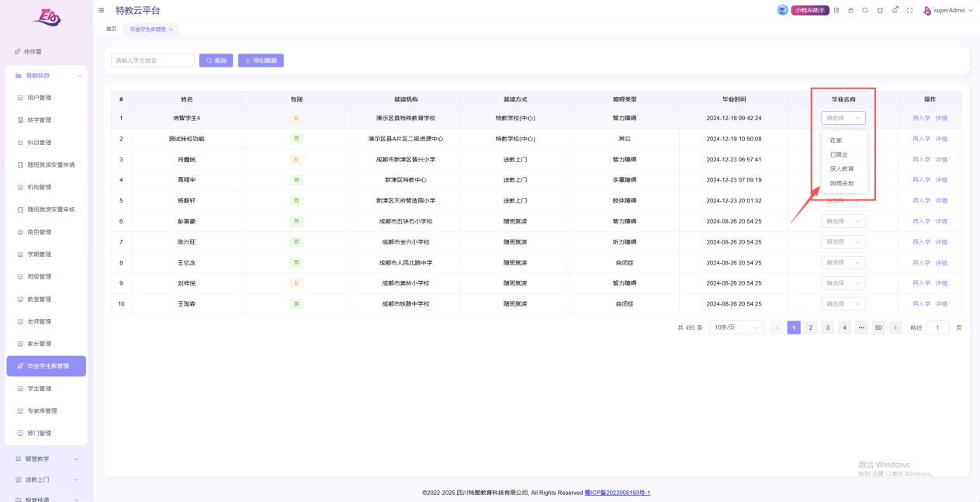Click the 导出数据 export button
The image size is (980, 502).
click(261, 60)
